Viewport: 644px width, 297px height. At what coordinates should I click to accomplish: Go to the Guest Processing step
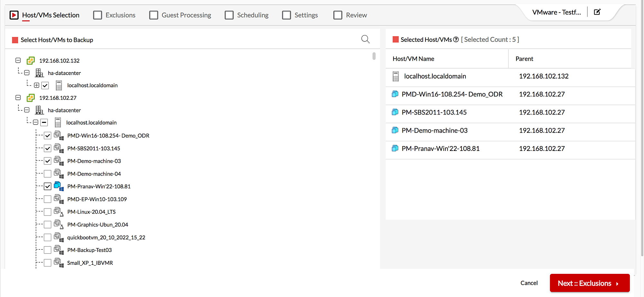180,15
